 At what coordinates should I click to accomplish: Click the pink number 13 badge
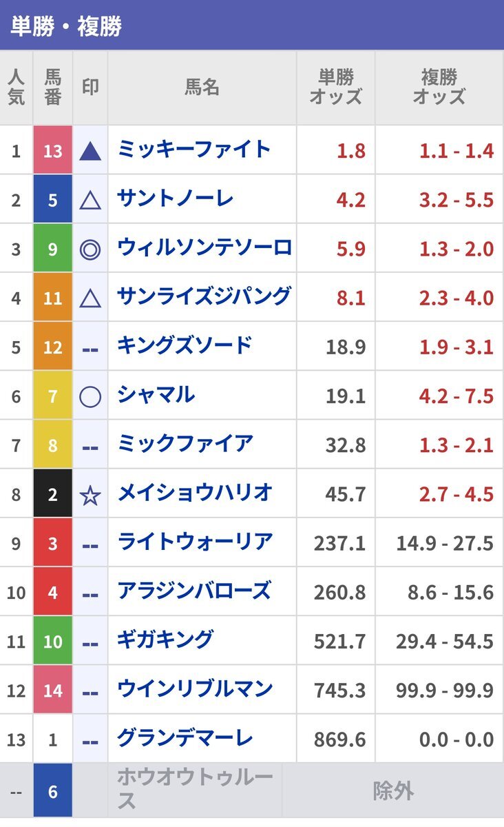point(53,150)
